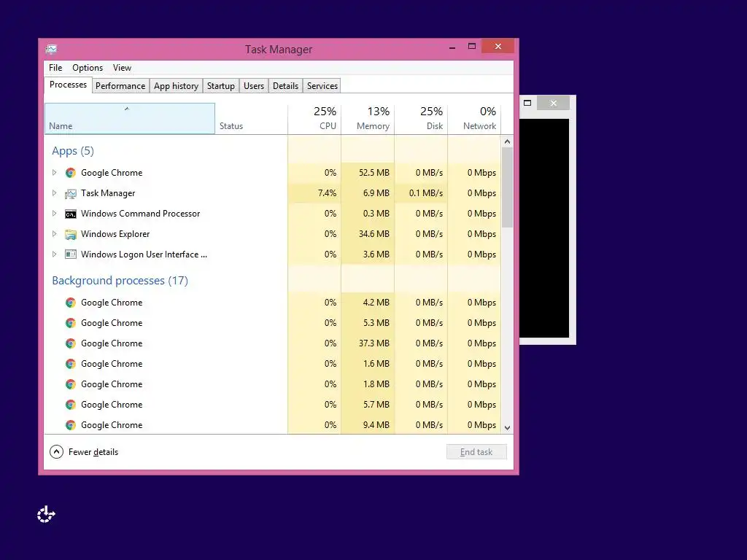Click the Task Manager row icon under Apps
747x560 pixels.
coord(71,193)
